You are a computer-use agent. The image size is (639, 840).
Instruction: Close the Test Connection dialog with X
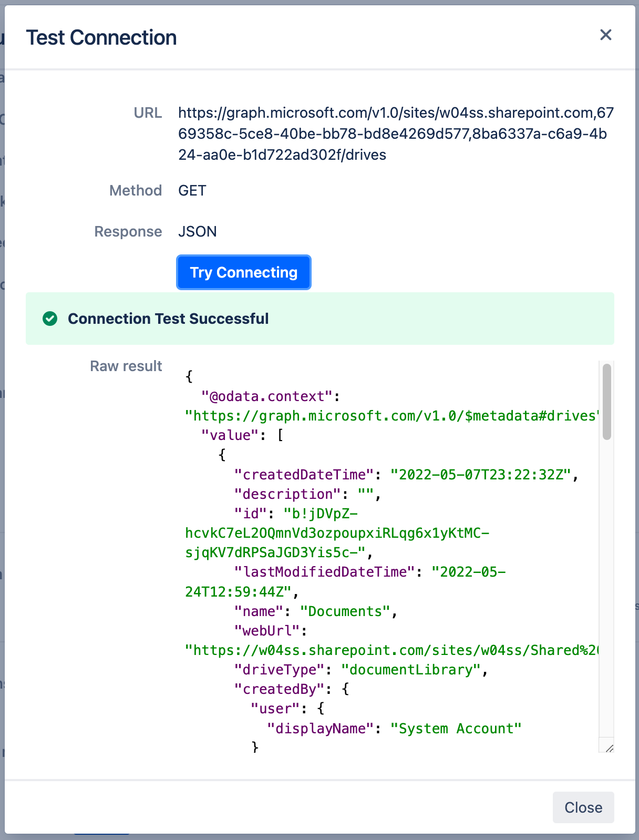605,35
